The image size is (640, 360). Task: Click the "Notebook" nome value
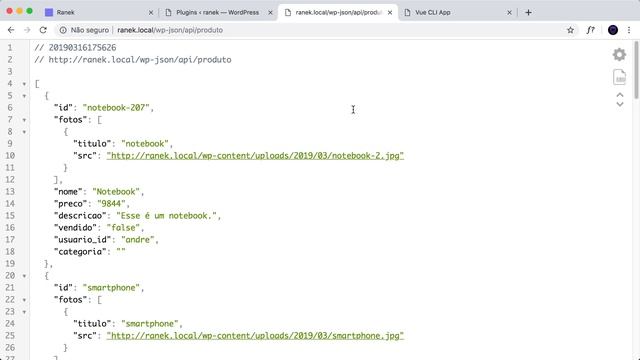coord(116,191)
